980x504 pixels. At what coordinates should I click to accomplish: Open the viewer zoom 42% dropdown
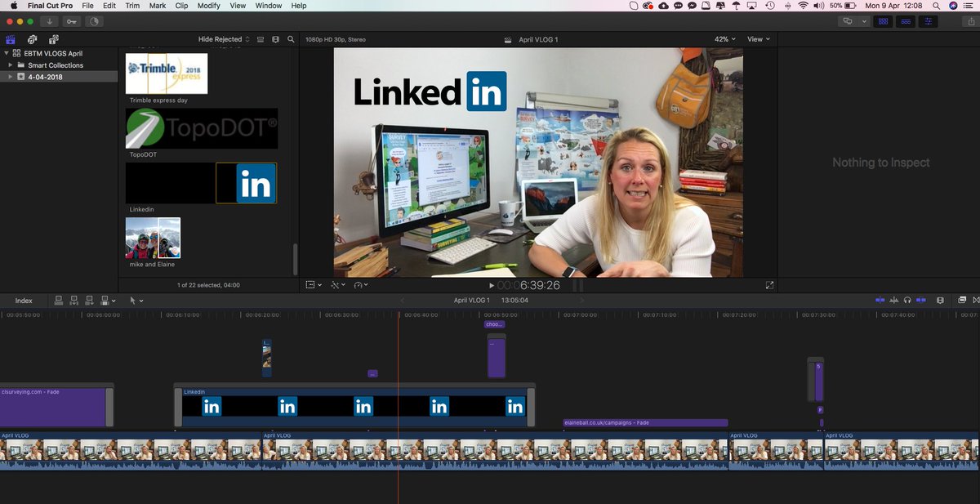pyautogui.click(x=724, y=39)
